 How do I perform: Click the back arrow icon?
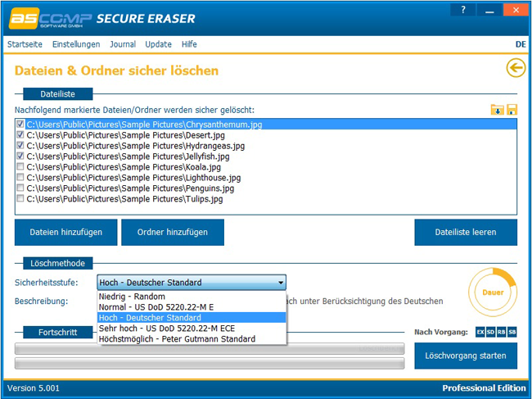(516, 68)
